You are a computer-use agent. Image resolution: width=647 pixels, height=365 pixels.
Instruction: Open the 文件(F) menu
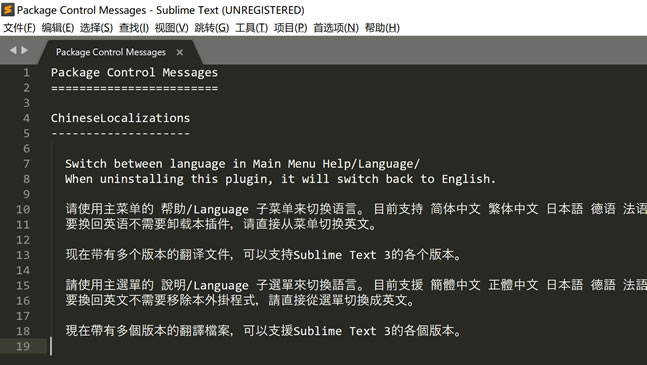[x=19, y=28]
